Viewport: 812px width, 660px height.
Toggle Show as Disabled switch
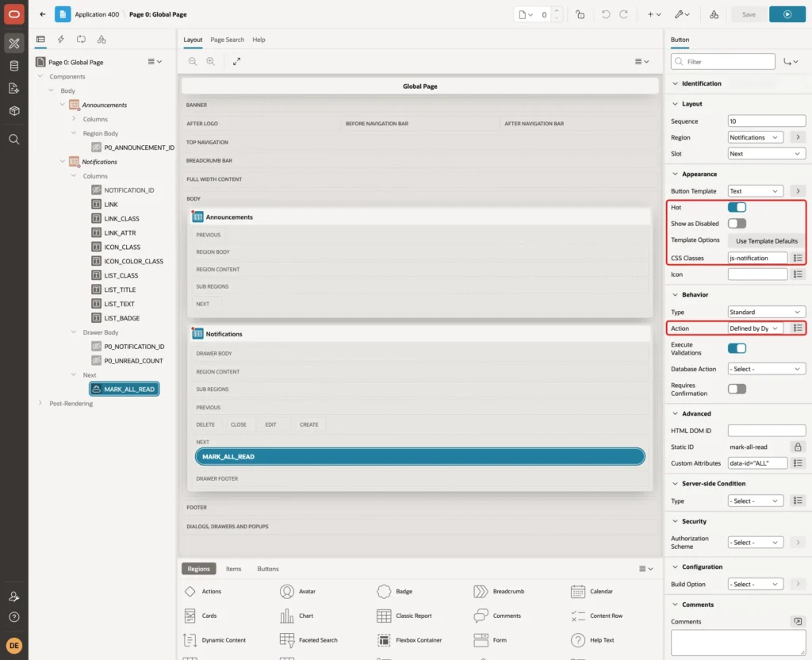(737, 223)
